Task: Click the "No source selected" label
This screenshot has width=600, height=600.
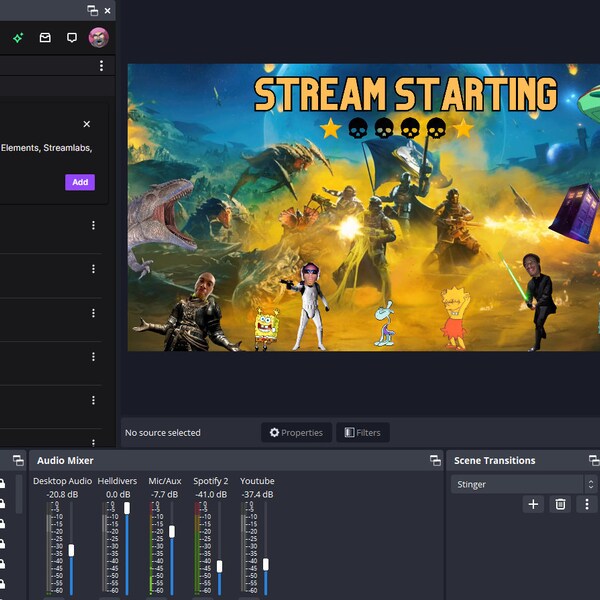Action: pyautogui.click(x=163, y=433)
